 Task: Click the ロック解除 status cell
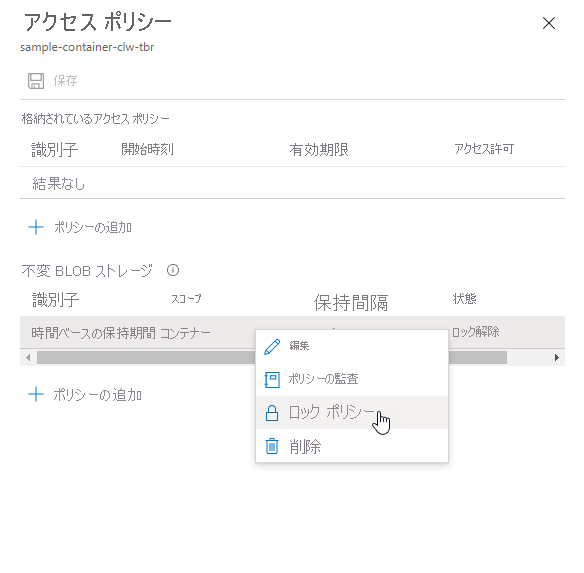[x=476, y=332]
